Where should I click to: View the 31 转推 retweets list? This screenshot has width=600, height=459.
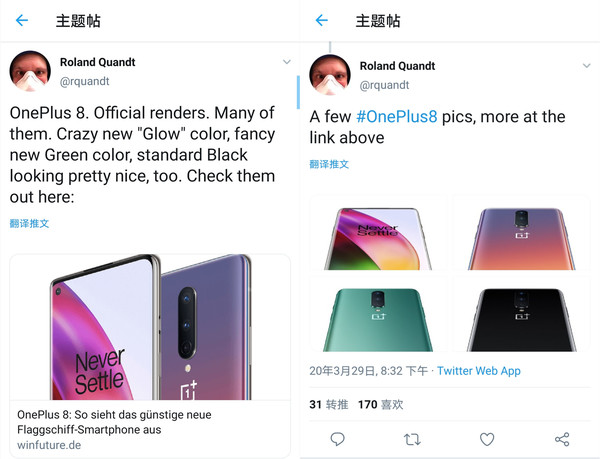coord(329,404)
